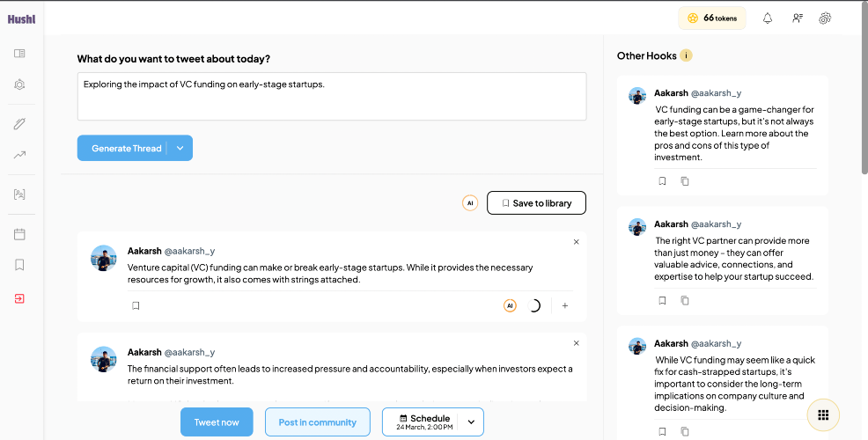Click the red logout icon in sidebar
Image resolution: width=868 pixels, height=440 pixels.
(19, 299)
